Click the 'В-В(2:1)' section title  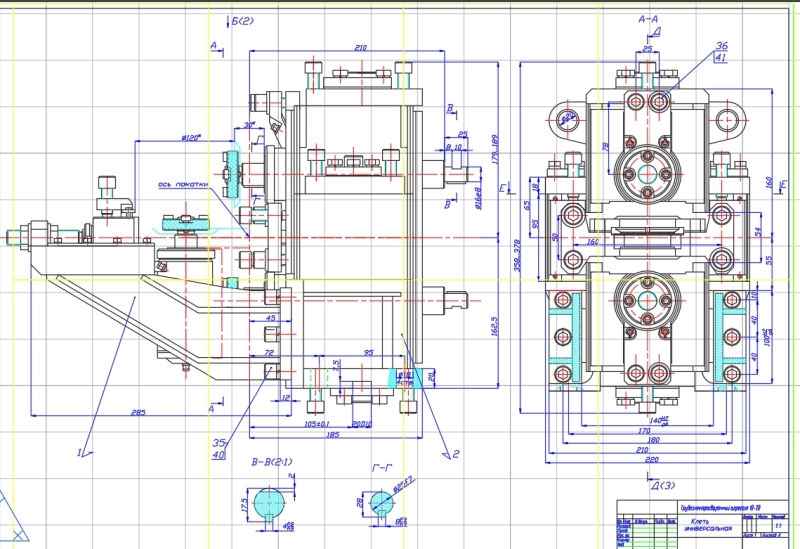click(272, 462)
